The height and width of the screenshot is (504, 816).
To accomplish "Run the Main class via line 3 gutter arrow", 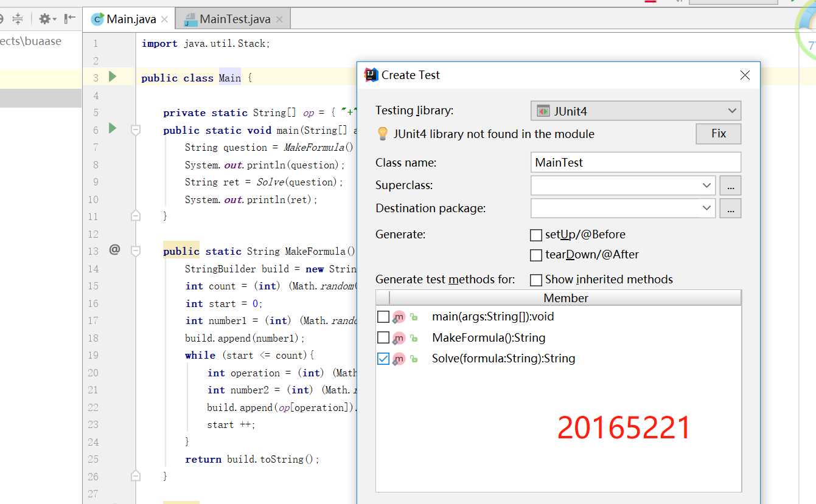I will tap(113, 77).
